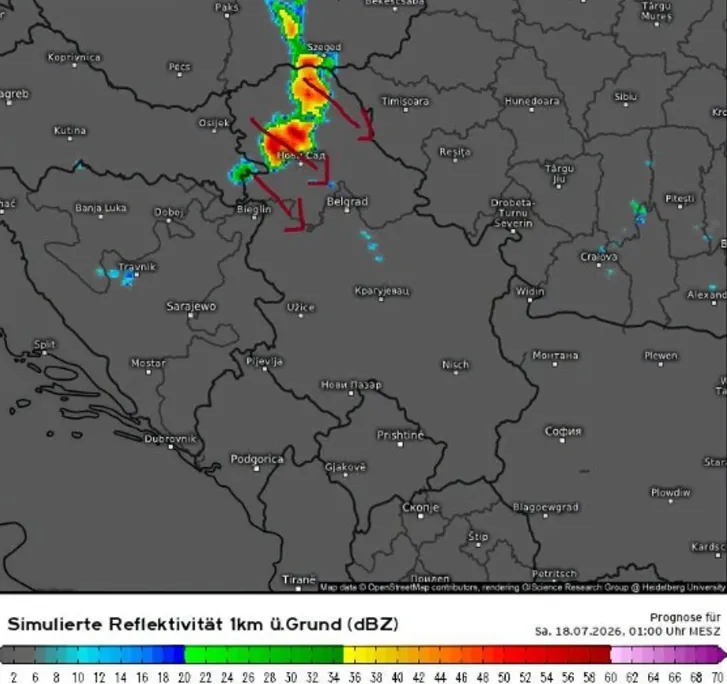Click the green 20 dBZ legend segment
Viewport: 727px width, 684px height.
(x=195, y=654)
